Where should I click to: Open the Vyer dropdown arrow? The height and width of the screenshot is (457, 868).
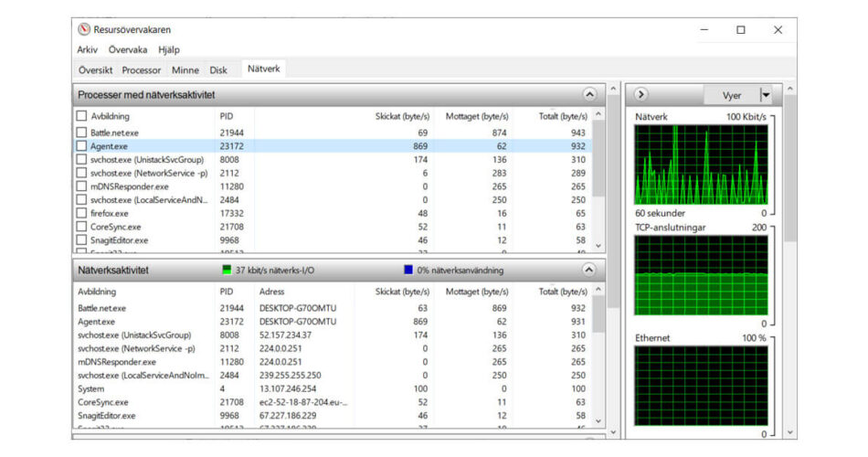coord(766,94)
